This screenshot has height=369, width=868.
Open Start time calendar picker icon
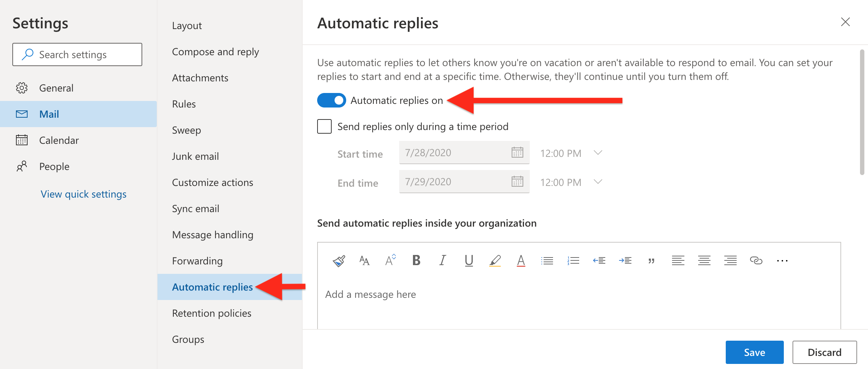point(517,153)
